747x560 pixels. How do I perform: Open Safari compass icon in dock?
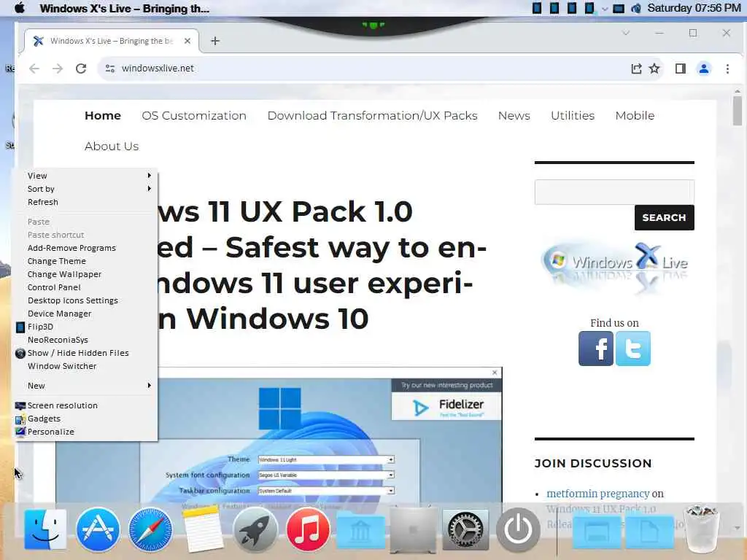click(150, 529)
